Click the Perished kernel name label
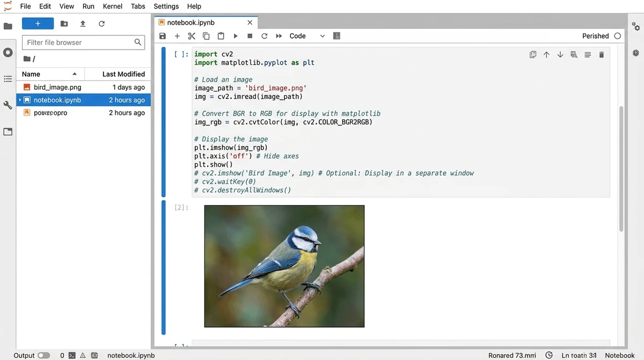This screenshot has height=360, width=644. [596, 36]
